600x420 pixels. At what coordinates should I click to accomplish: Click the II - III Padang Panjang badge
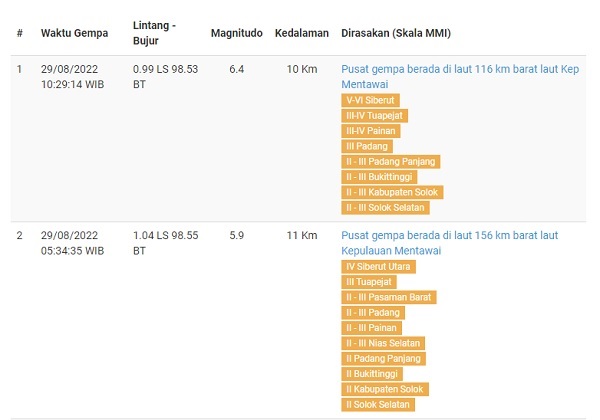coord(391,161)
